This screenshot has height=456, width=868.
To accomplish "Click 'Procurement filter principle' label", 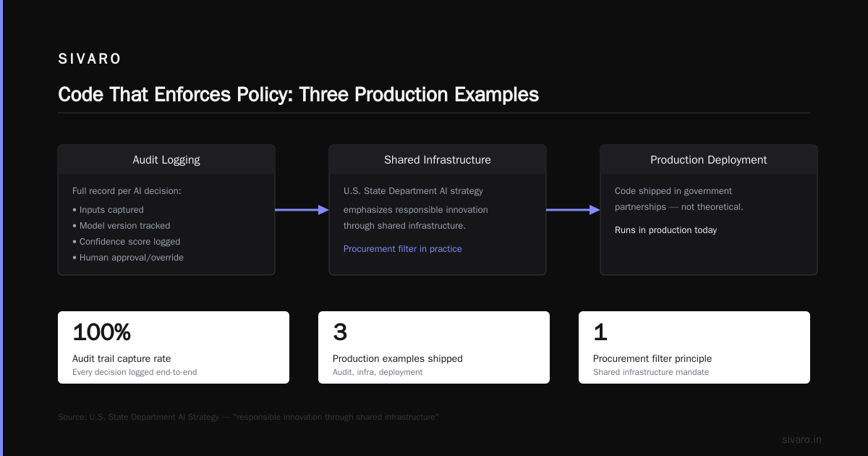I will click(652, 359).
